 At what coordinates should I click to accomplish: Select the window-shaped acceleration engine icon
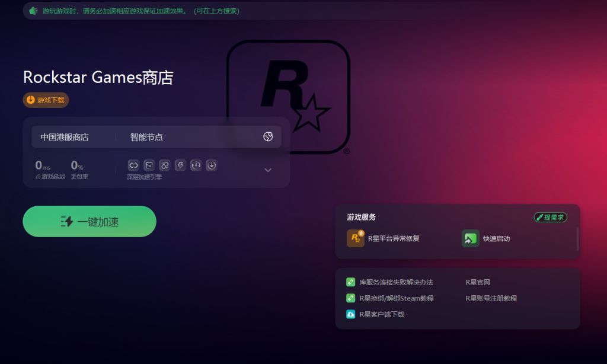coord(149,165)
